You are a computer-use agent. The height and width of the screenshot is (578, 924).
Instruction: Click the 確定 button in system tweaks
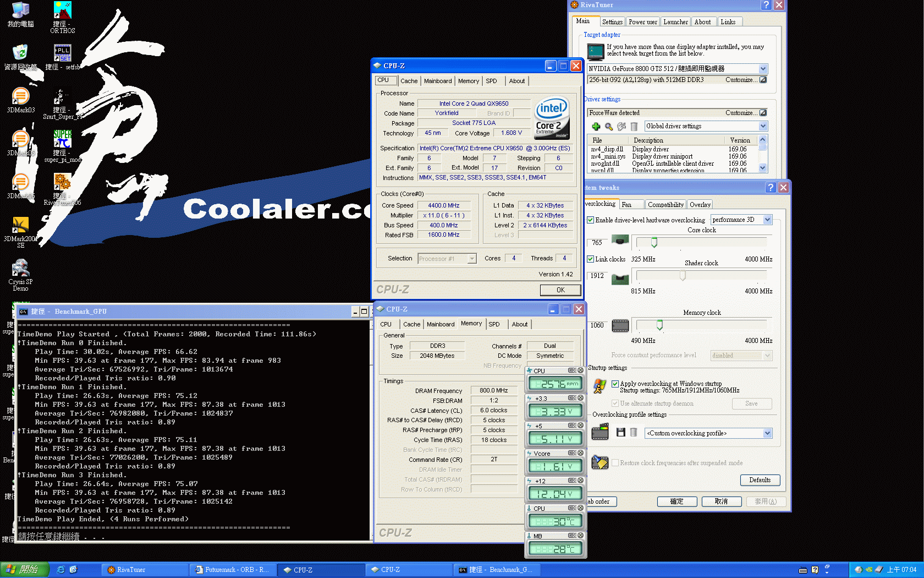[x=677, y=501]
